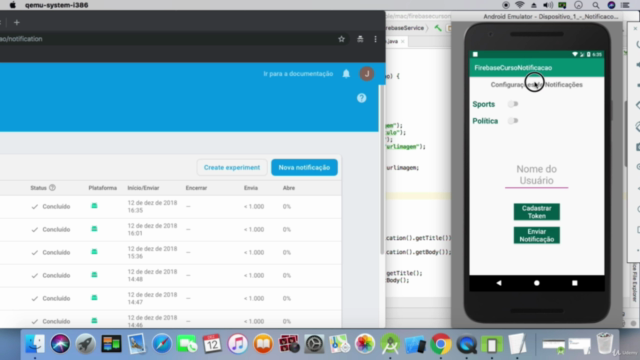
Task: Tap the Android recents square button in emulator
Action: [575, 283]
